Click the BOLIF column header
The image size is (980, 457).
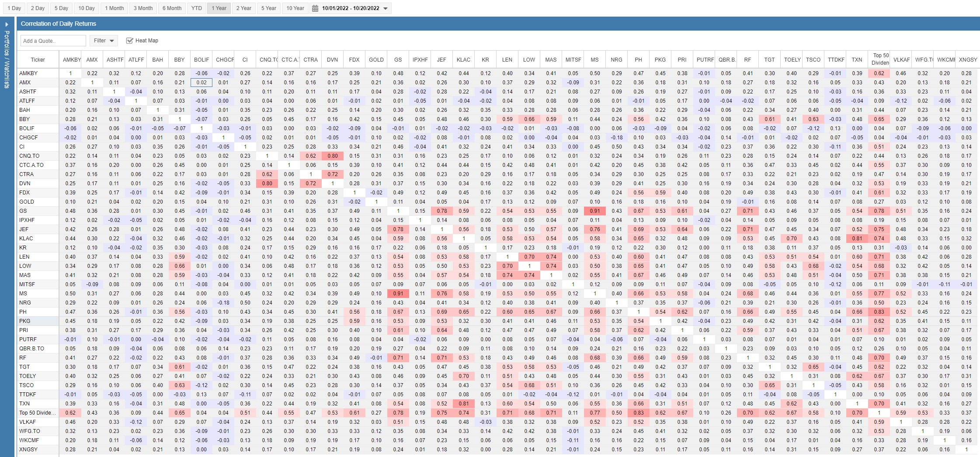pyautogui.click(x=202, y=60)
